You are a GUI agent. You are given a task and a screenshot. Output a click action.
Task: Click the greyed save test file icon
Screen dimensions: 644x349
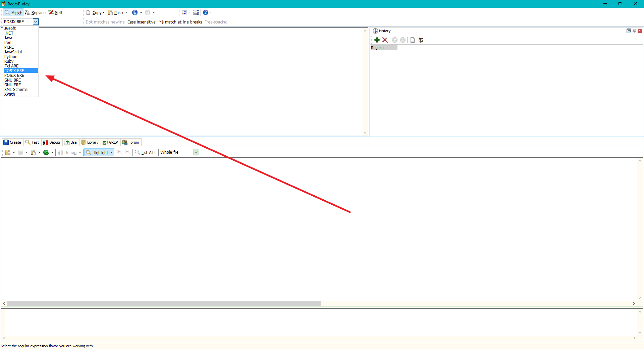coord(20,152)
